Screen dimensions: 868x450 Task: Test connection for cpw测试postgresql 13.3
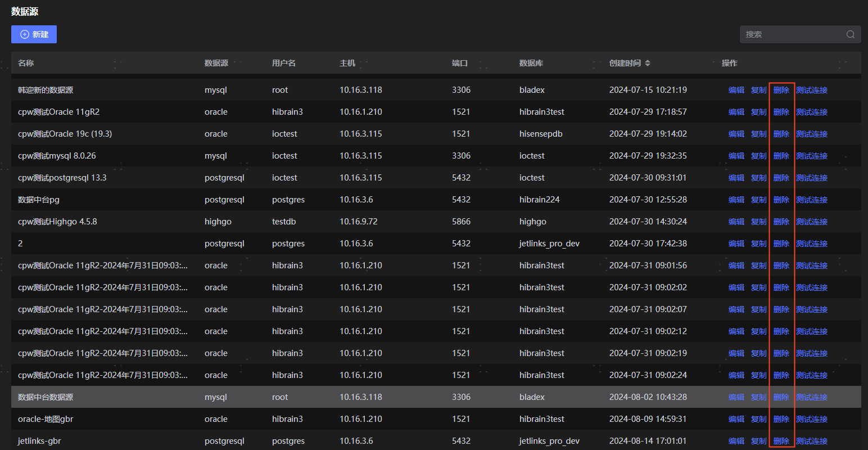pos(812,178)
